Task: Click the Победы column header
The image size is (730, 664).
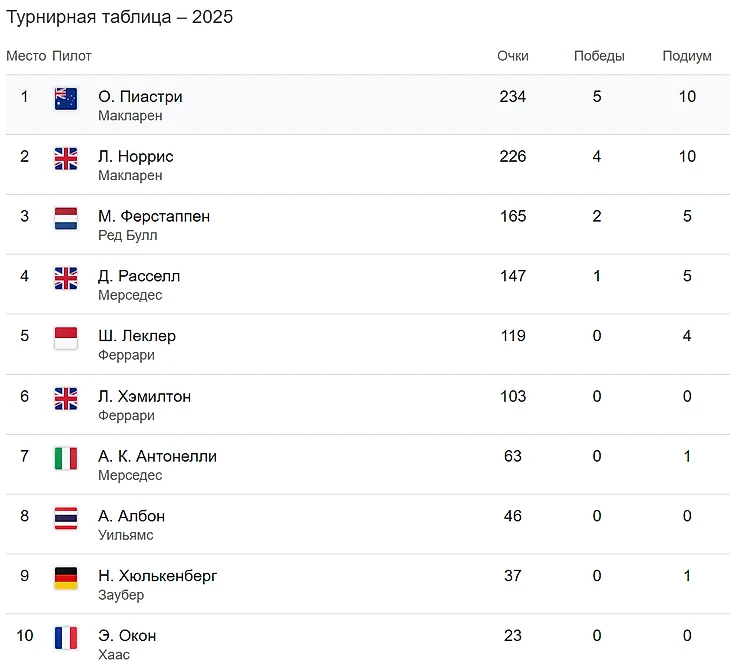Action: (599, 56)
